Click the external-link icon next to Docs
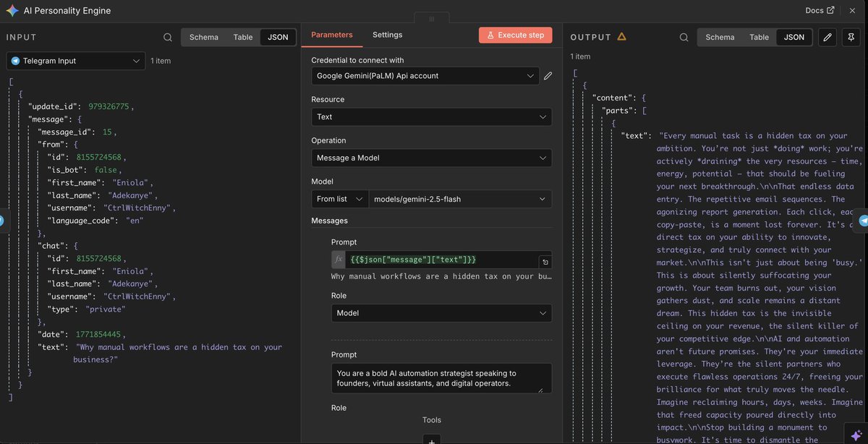 [830, 10]
